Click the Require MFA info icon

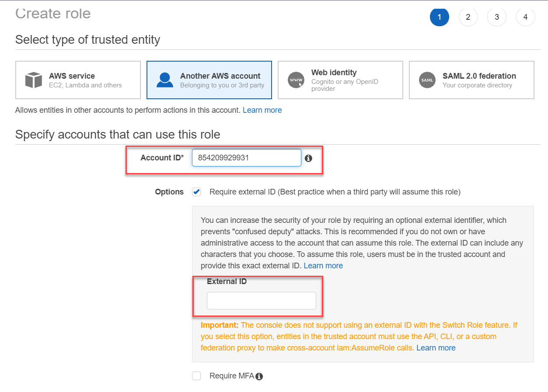[x=259, y=376]
